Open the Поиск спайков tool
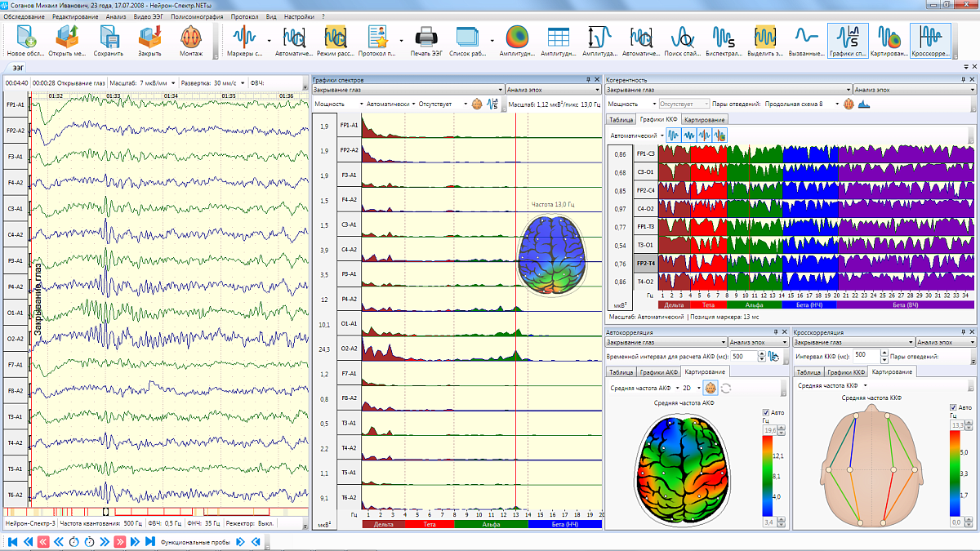The image size is (980, 551). (x=682, y=38)
